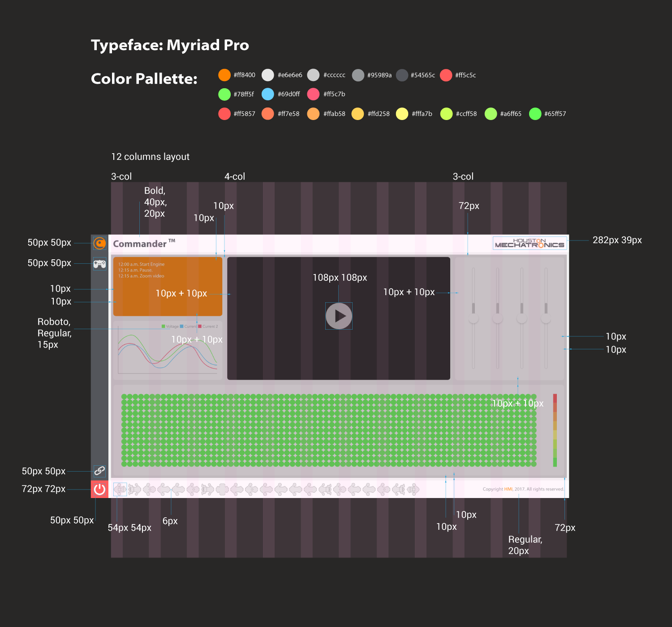
Task: Pick the #cccccc gray swatch
Action: 314,75
